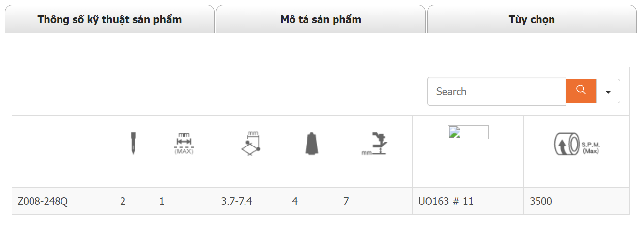Switch to Thông số kỹ thuật sản phẩm tab
Image resolution: width=644 pixels, height=233 pixels.
point(109,20)
